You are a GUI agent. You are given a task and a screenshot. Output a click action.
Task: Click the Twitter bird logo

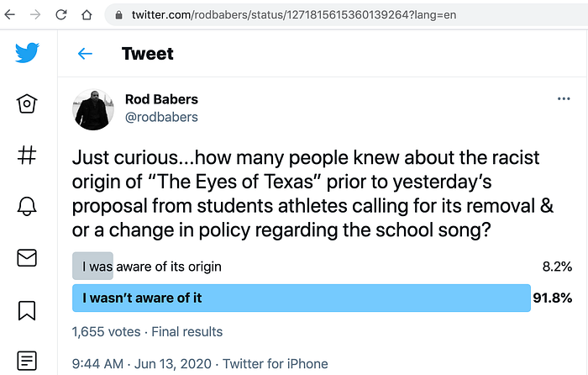(27, 53)
